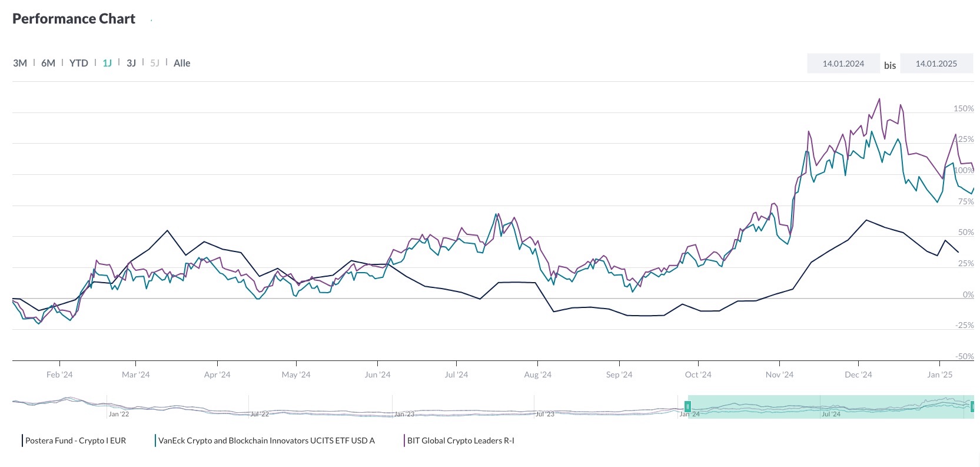Select the 1J one-year range

coord(107,63)
